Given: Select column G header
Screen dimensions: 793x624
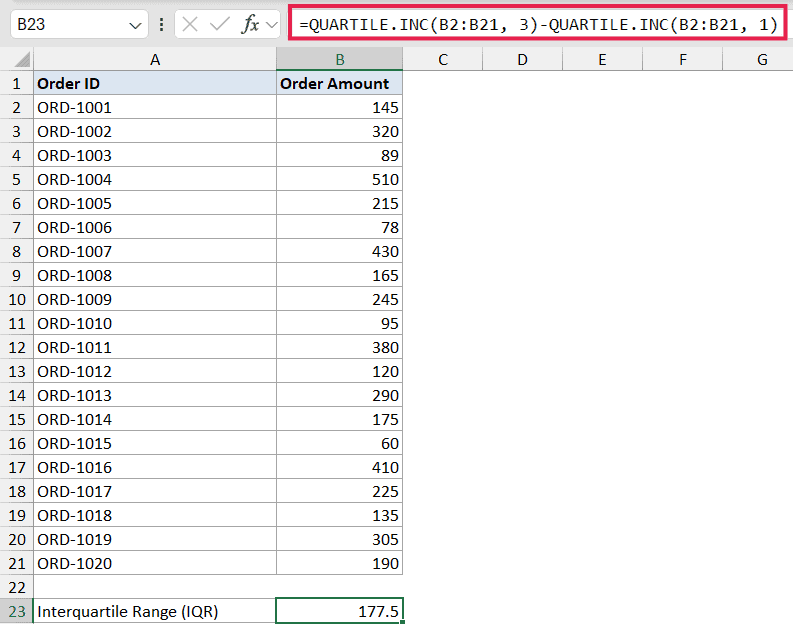Looking at the screenshot, I should pyautogui.click(x=758, y=60).
